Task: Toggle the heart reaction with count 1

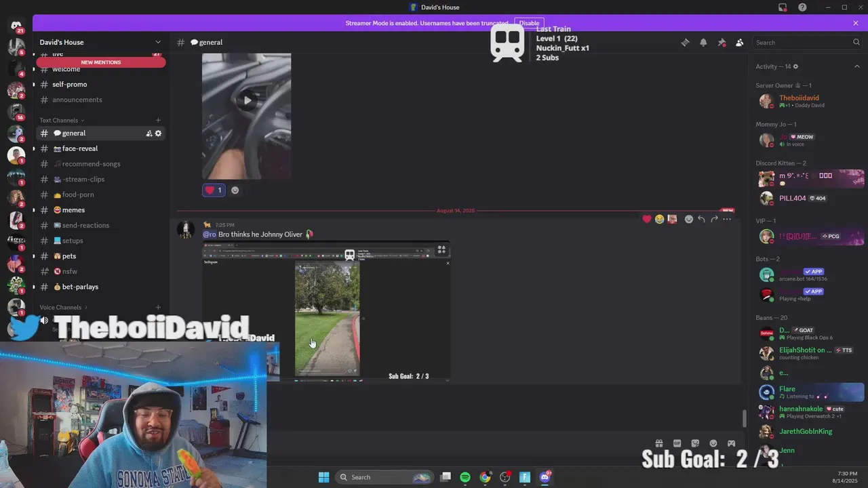Action: 213,190
